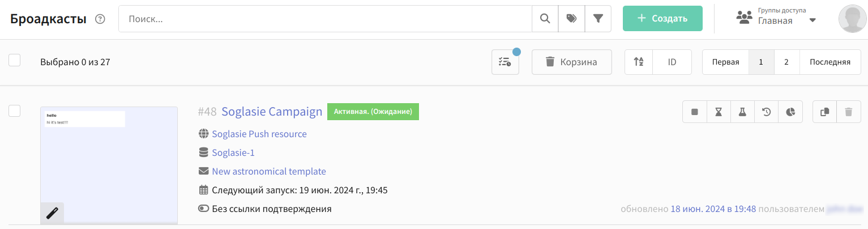Go to page 2
The width and height of the screenshot is (868, 229).
tap(786, 62)
